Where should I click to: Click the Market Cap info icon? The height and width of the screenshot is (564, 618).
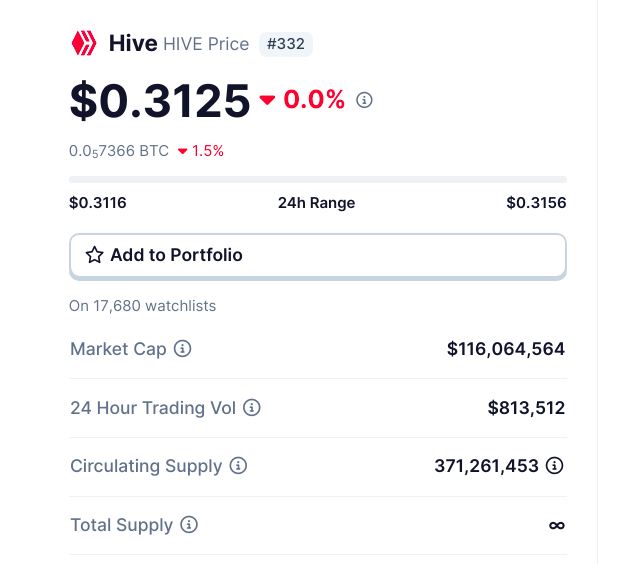pos(183,349)
